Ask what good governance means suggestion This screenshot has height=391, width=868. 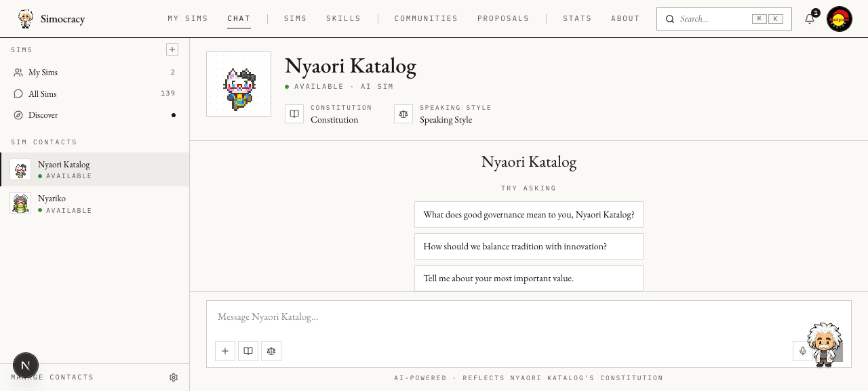[x=529, y=215]
